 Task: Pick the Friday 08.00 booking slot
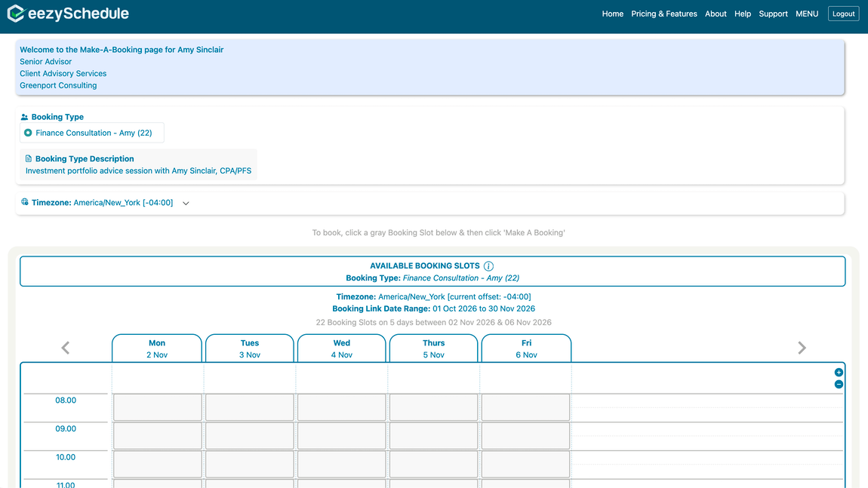526,407
